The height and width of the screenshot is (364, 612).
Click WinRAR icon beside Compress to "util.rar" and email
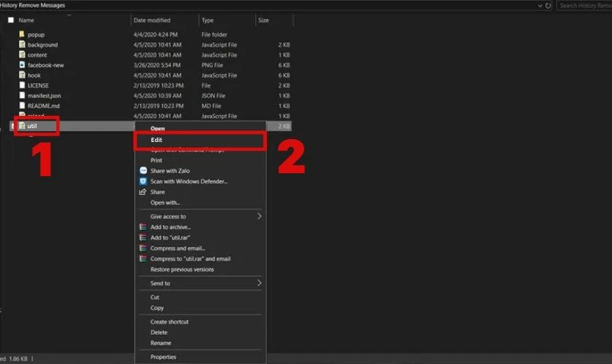[x=144, y=258]
